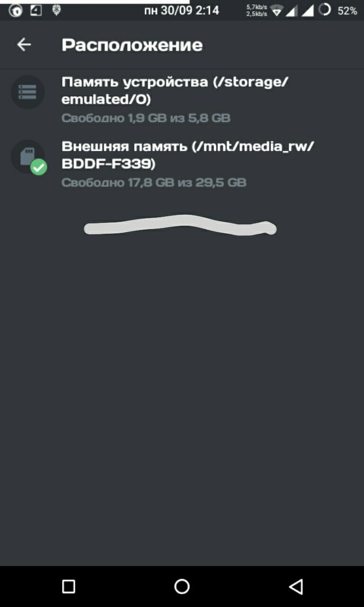The height and width of the screenshot is (607, 364).
Task: Tap the square notification icon with number 4
Action: coord(36,10)
